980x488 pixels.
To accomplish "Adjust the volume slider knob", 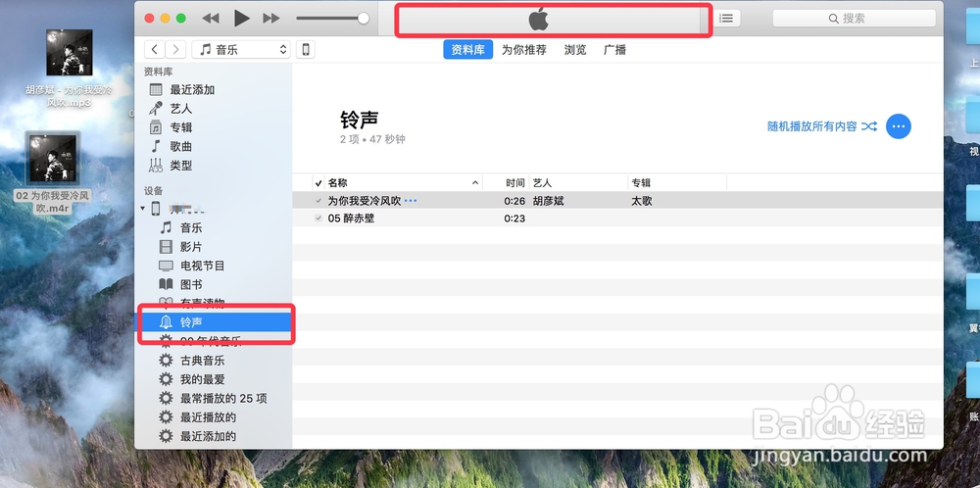I will (x=364, y=18).
